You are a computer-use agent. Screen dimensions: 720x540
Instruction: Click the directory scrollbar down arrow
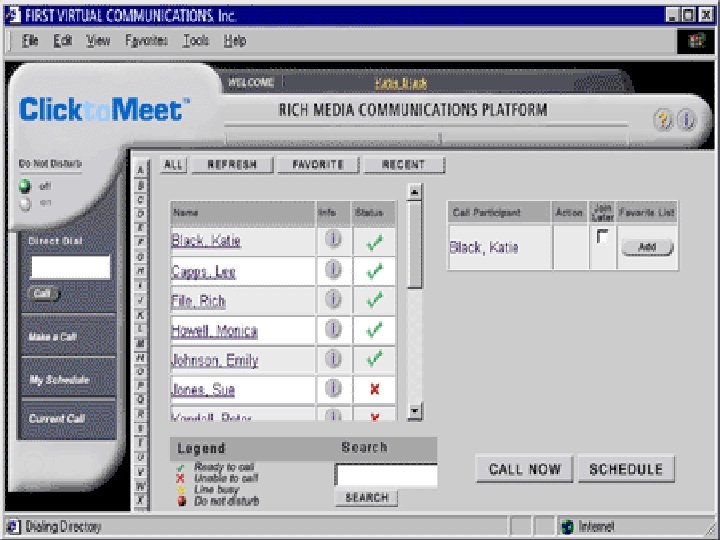(x=415, y=411)
